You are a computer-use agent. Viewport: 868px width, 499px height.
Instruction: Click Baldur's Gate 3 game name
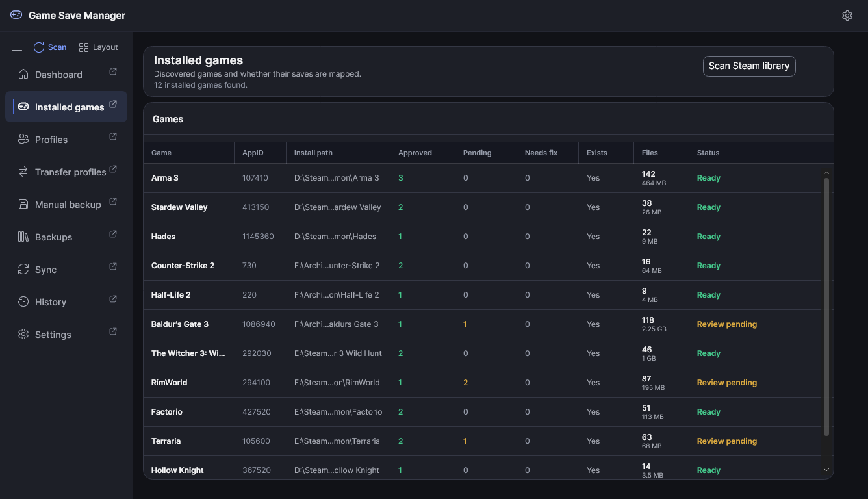(x=180, y=324)
